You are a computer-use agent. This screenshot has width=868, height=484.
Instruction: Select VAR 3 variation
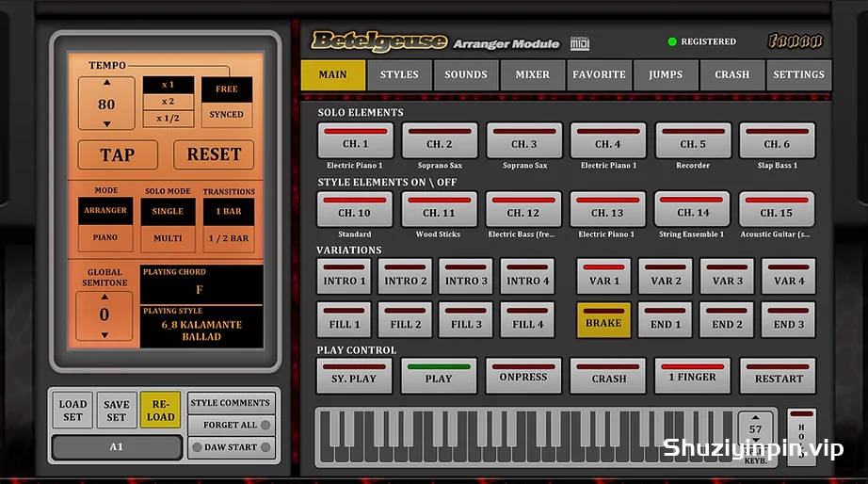pyautogui.click(x=727, y=276)
